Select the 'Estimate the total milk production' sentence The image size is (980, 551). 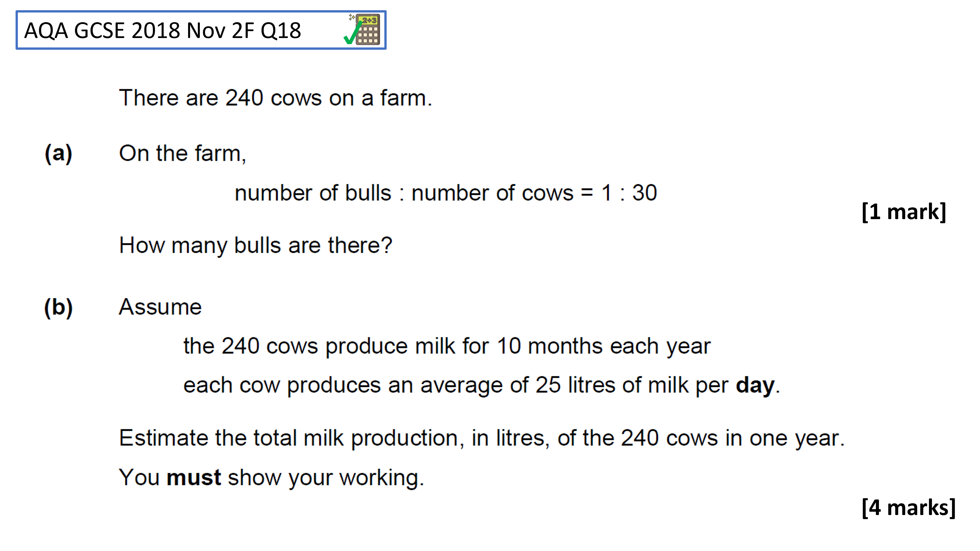[482, 439]
